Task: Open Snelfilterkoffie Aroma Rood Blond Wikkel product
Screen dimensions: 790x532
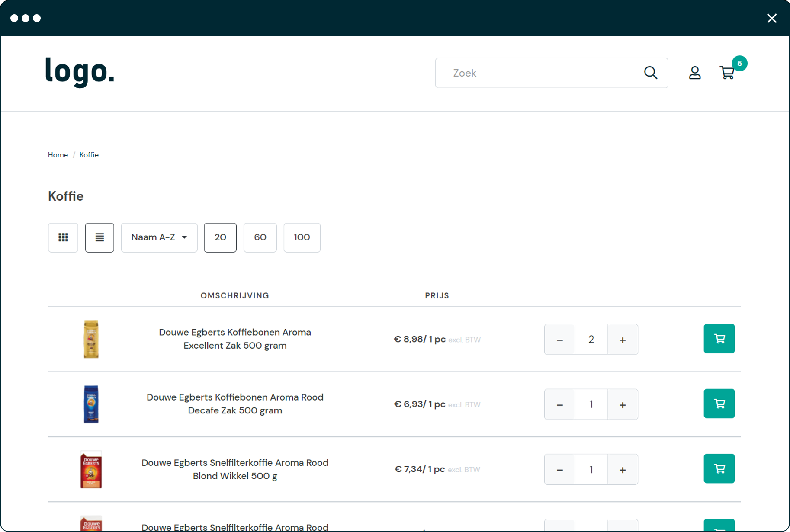Action: click(x=235, y=469)
